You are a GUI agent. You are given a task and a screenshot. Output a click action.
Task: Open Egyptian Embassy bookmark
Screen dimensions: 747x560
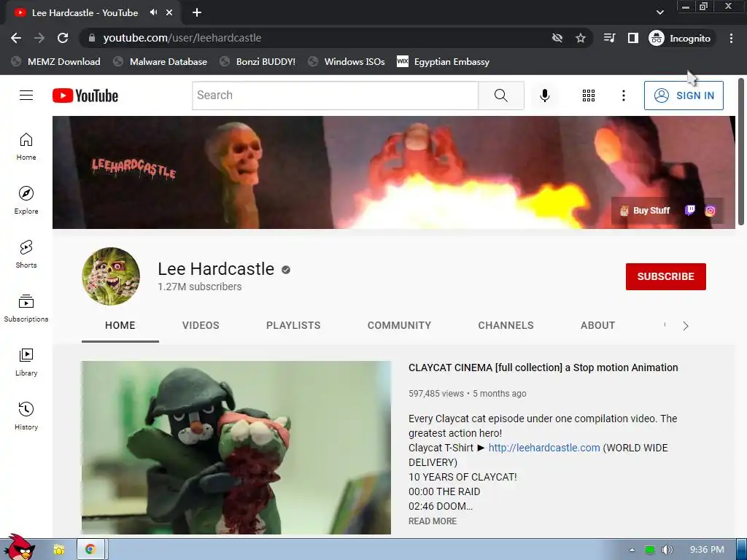(443, 61)
